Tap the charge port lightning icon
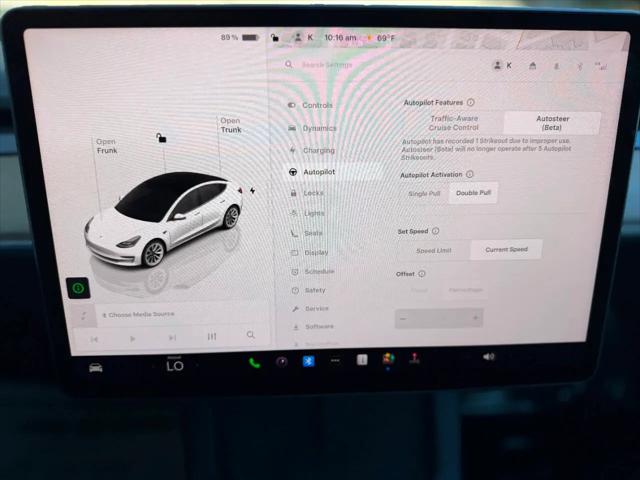 pyautogui.click(x=253, y=191)
